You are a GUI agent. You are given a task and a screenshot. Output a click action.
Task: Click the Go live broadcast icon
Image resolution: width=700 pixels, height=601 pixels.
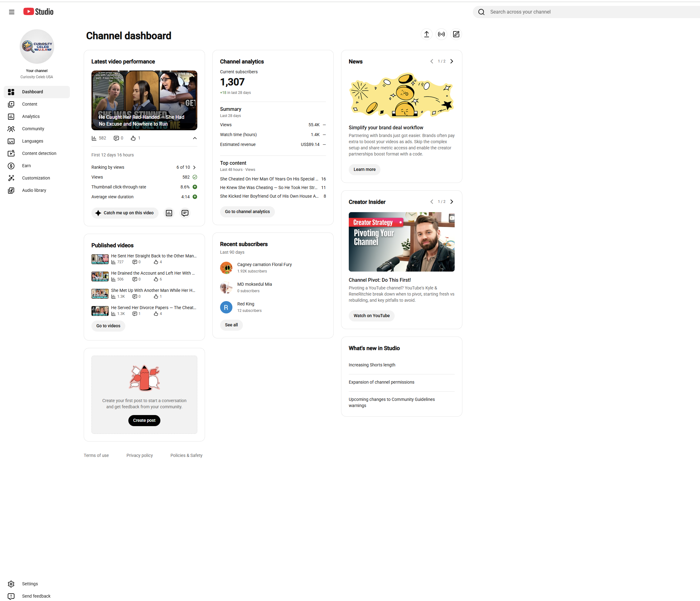tap(441, 34)
